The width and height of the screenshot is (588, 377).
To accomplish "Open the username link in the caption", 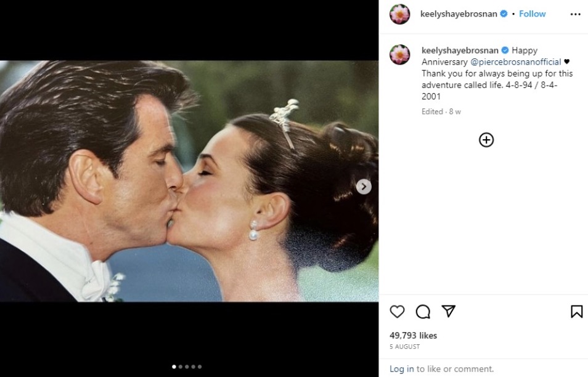I will (x=460, y=51).
